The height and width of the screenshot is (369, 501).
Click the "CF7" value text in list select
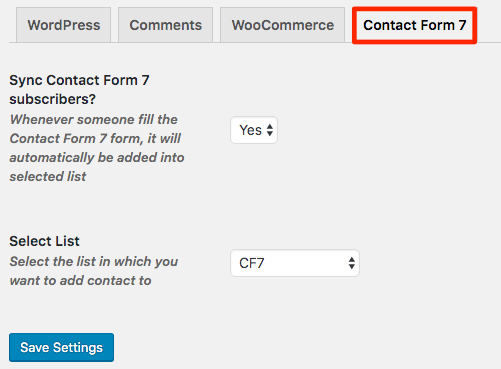click(252, 263)
